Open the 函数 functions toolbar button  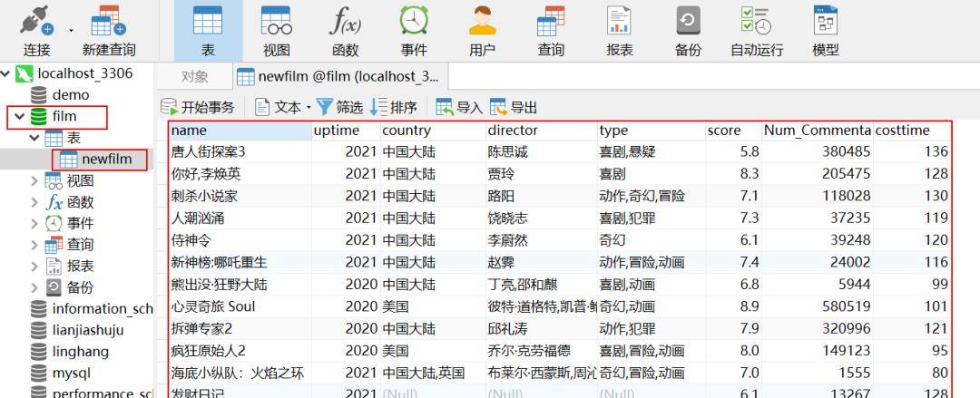point(345,30)
